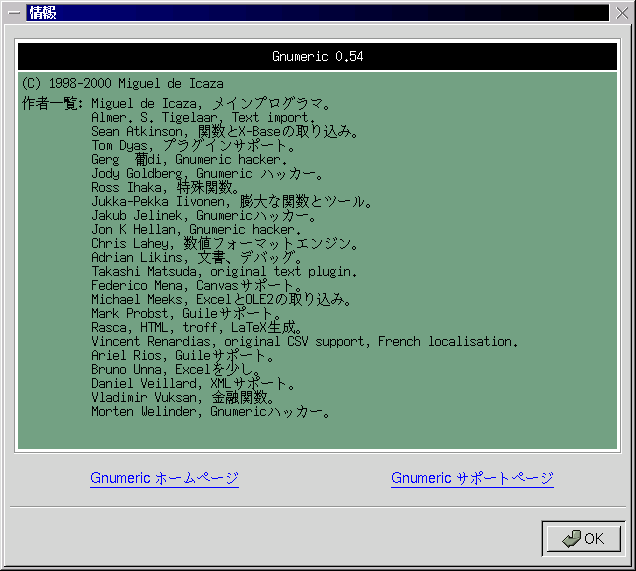Click the copyright line for Miguel de Icaza
Screen dimensions: 636x571
pos(122,84)
